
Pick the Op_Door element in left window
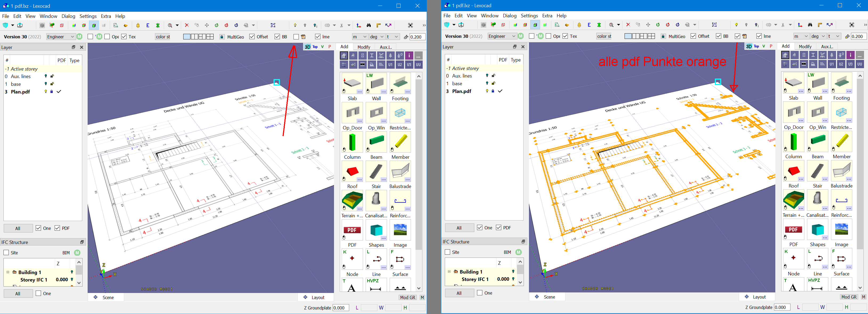click(352, 113)
